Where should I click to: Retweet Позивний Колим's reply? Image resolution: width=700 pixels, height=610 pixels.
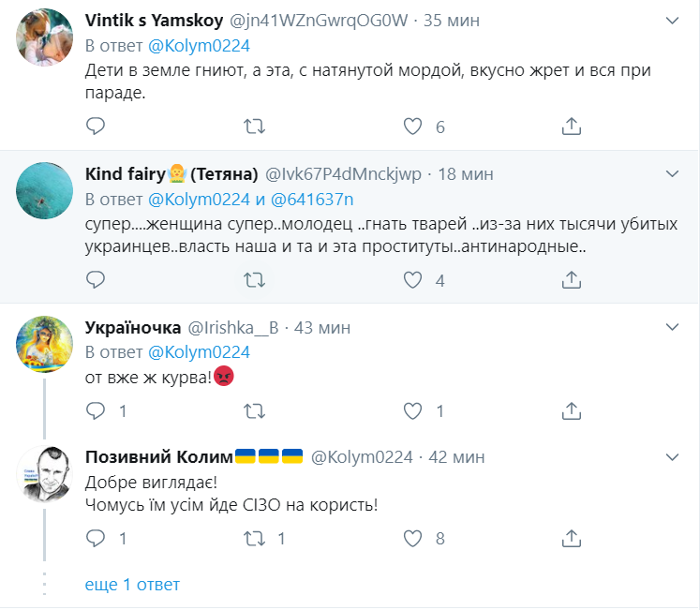click(x=253, y=538)
